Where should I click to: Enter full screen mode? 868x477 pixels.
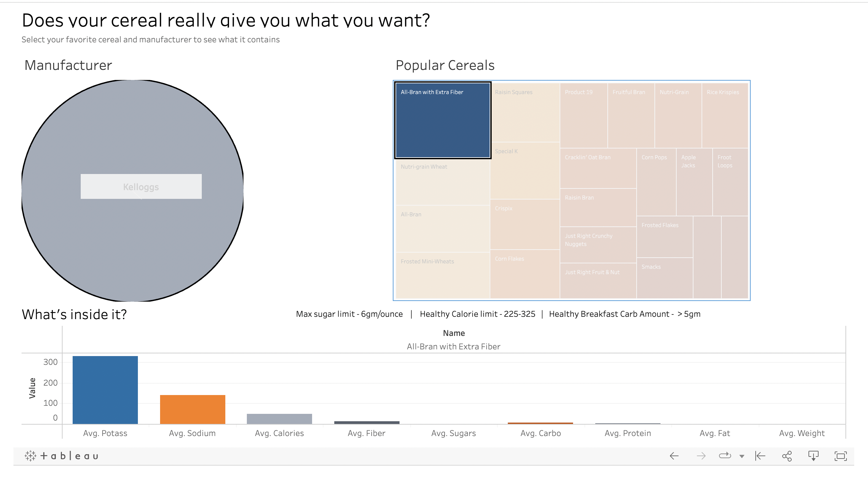(840, 456)
